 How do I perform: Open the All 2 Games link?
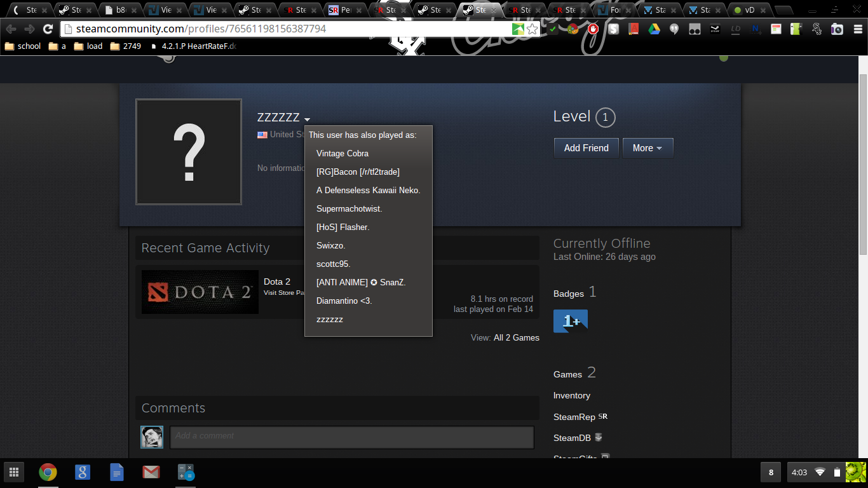(x=517, y=338)
